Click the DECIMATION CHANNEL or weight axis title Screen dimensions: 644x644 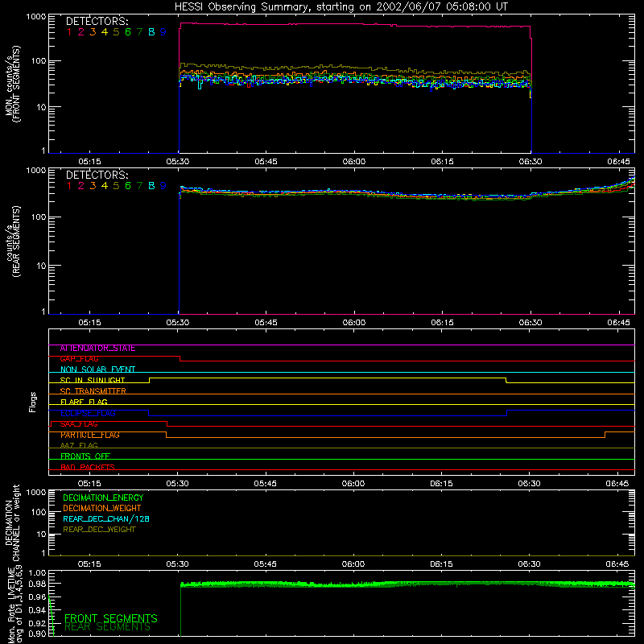point(13,523)
